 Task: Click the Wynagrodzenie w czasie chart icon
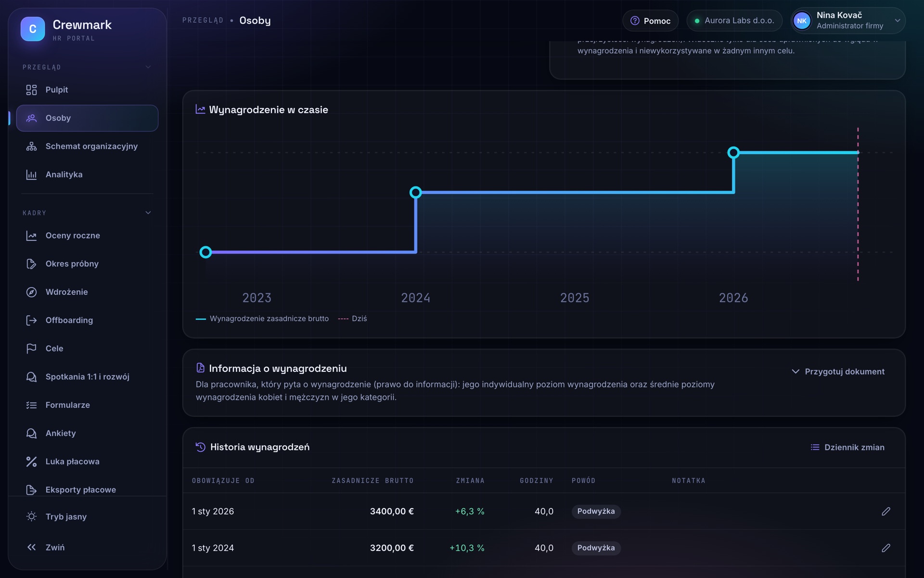pyautogui.click(x=200, y=110)
